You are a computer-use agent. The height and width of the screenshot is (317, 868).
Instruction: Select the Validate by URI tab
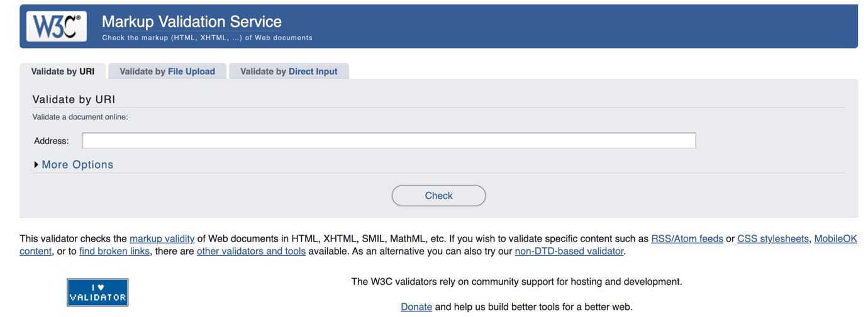(63, 71)
